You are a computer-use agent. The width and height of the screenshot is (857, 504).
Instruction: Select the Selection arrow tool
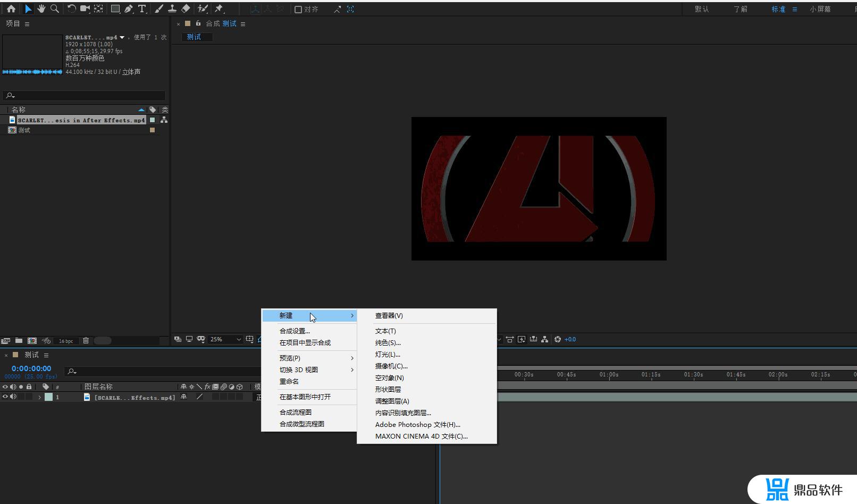(x=28, y=9)
